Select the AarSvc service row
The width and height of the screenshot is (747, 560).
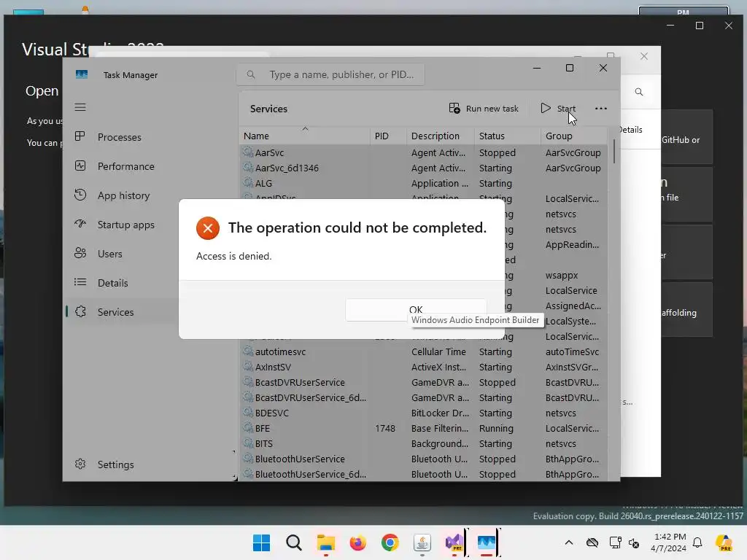[424, 152]
